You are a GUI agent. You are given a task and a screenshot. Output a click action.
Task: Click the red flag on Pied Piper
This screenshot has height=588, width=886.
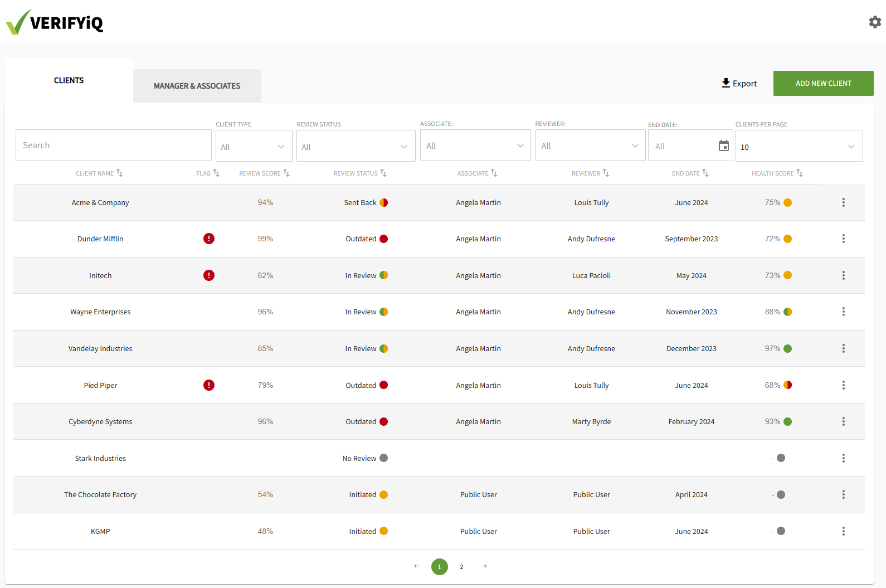click(209, 385)
